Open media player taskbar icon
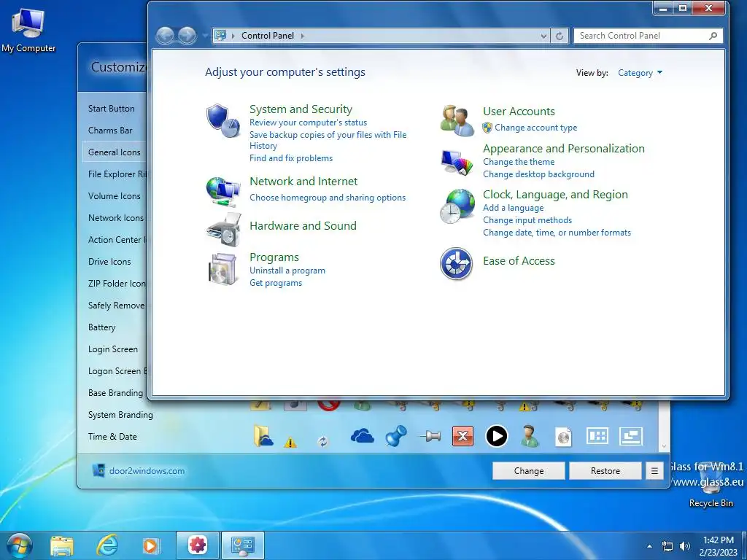The width and height of the screenshot is (747, 560). point(151,545)
